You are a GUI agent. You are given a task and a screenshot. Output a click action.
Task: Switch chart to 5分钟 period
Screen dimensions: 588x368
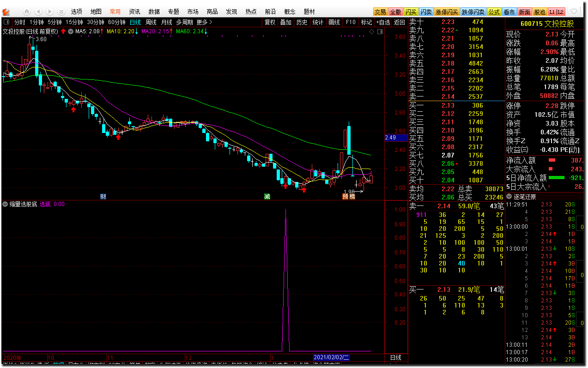[55, 22]
